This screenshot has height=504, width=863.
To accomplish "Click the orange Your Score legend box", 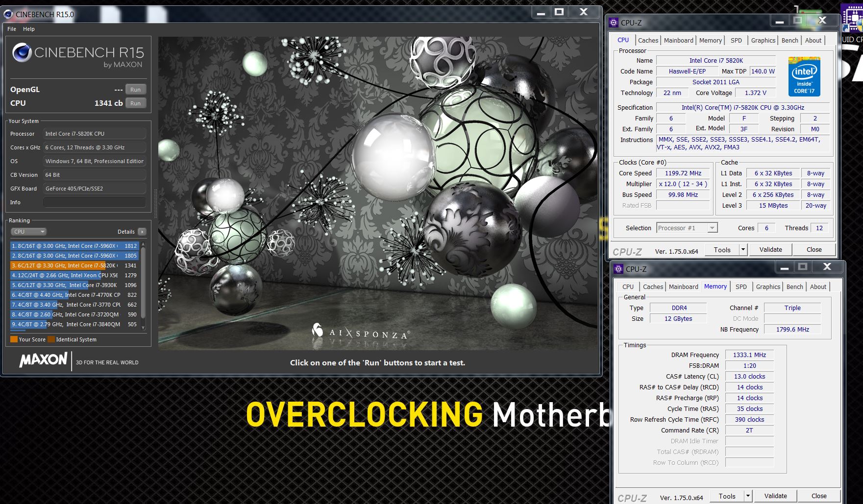I will 14,339.
